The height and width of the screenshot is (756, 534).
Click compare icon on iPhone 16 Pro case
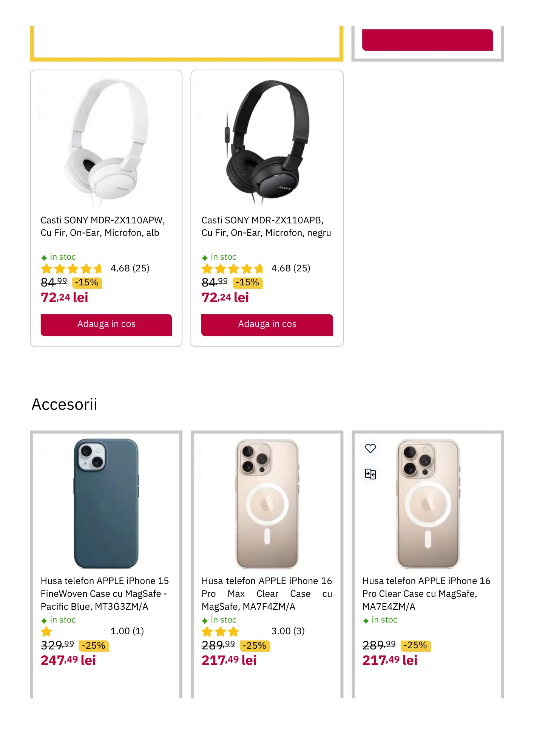(x=370, y=474)
